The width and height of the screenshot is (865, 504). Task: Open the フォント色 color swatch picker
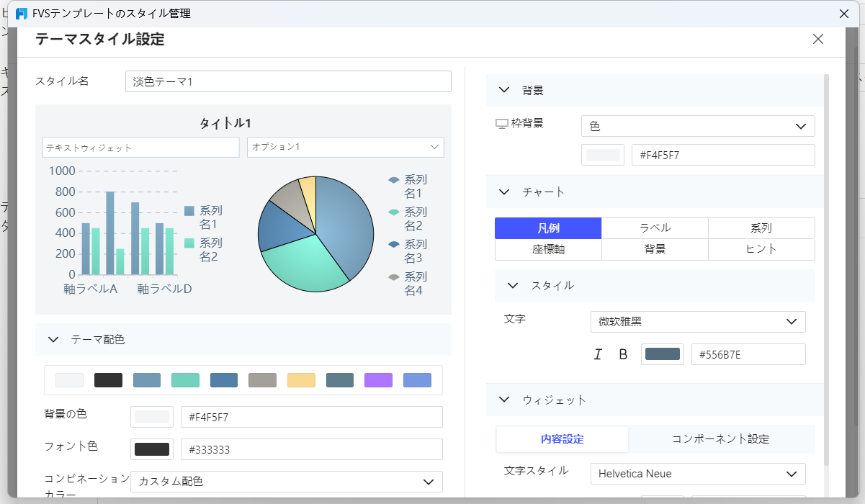click(152, 449)
